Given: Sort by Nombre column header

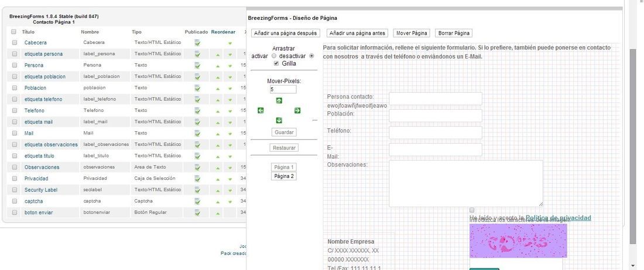Looking at the screenshot, I should pos(90,32).
